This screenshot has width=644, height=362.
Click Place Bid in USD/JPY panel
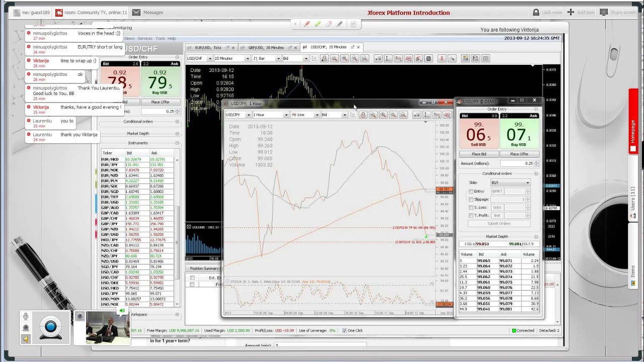tap(479, 154)
